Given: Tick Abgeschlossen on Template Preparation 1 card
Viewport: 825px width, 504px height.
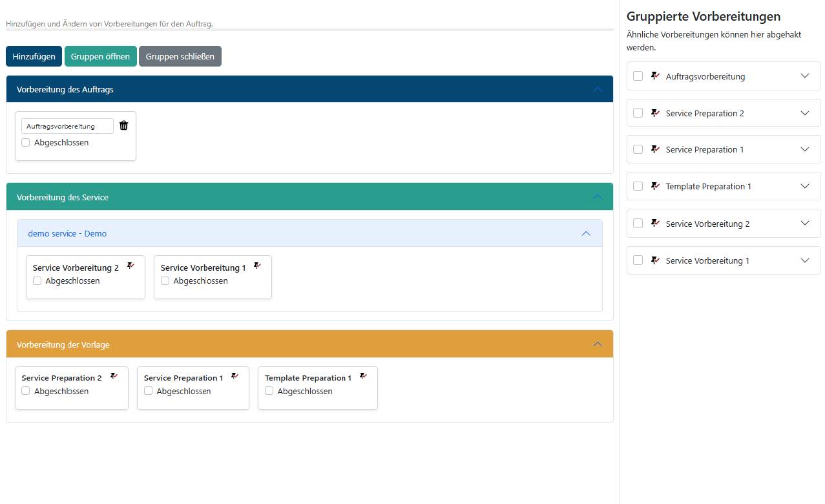Looking at the screenshot, I should click(269, 391).
